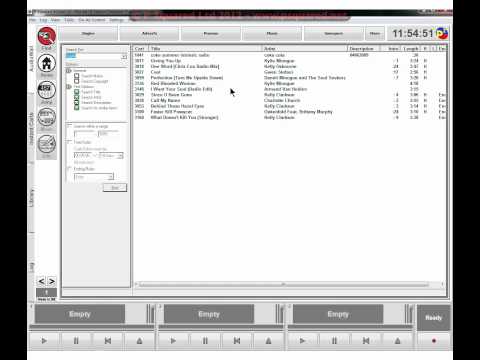This screenshot has height=360, width=480.
Task: Cue player 1 back to start
Action: point(108,341)
